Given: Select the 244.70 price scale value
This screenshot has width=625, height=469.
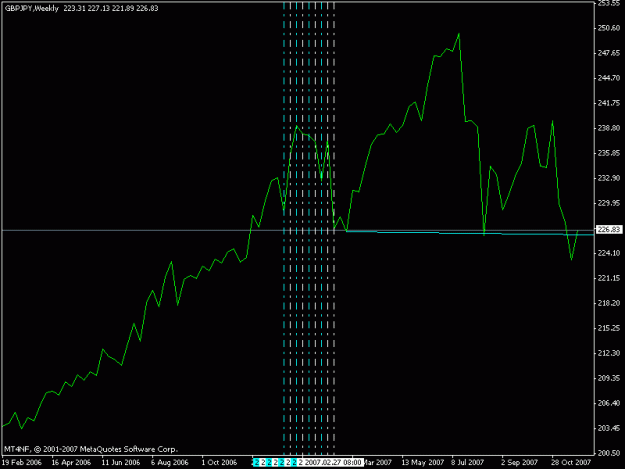Looking at the screenshot, I should (x=609, y=78).
